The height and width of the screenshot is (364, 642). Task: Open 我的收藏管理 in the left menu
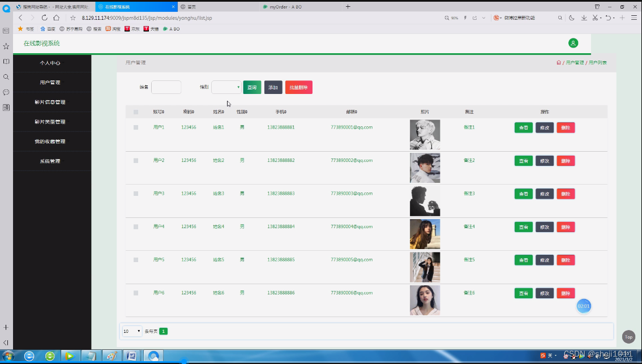coord(50,142)
